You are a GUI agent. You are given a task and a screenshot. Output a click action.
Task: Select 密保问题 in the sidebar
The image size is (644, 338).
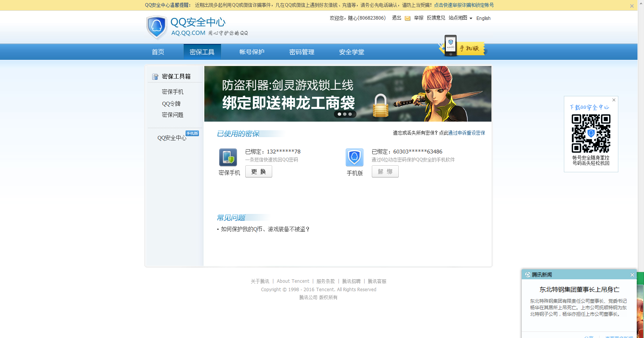[x=172, y=115]
